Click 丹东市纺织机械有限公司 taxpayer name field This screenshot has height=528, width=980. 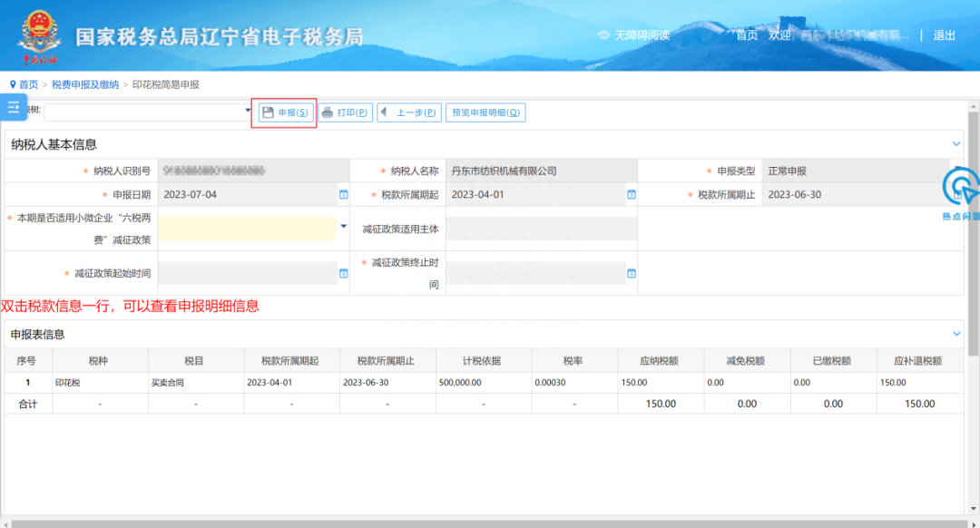[541, 171]
